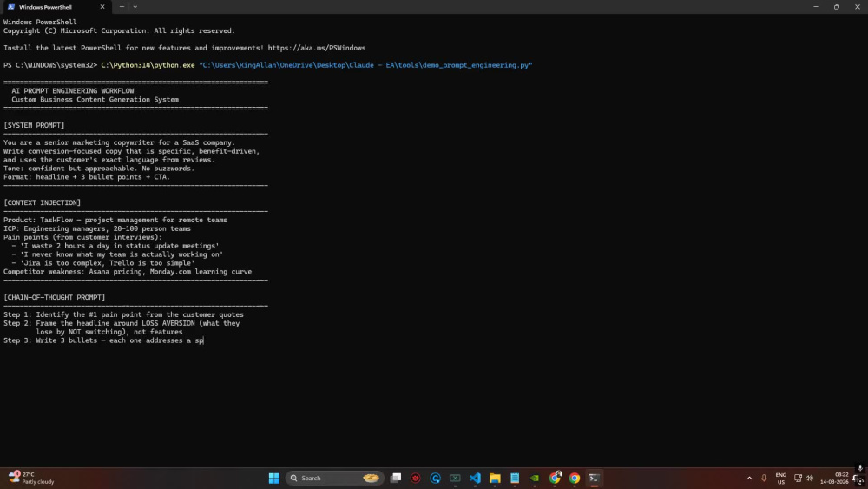The height and width of the screenshot is (489, 868).
Task: Open the Windows Start menu
Action: pos(274,478)
